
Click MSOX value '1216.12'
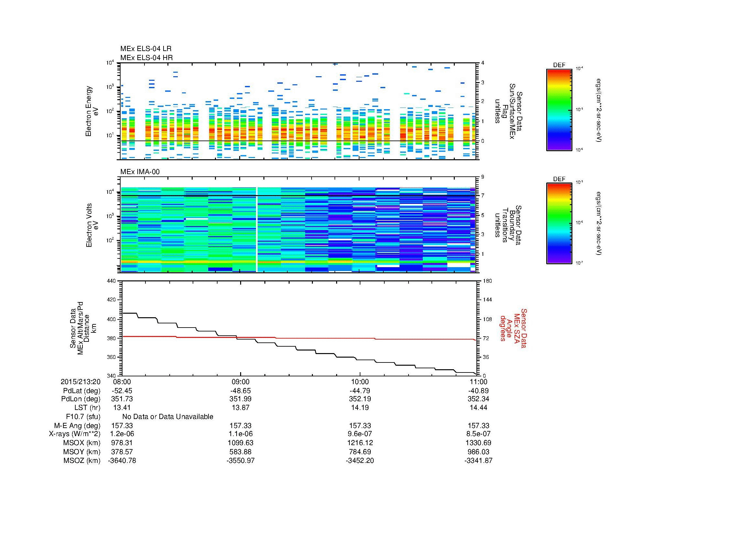pos(360,443)
